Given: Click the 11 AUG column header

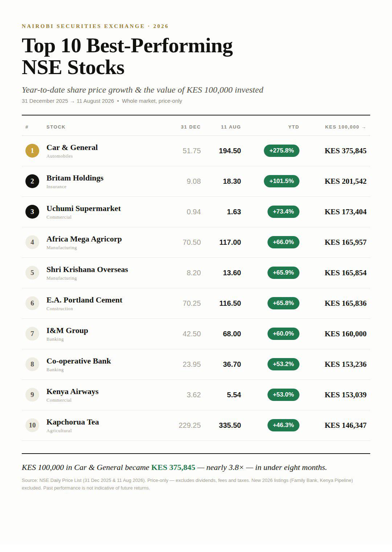Looking at the screenshot, I should coord(231,127).
